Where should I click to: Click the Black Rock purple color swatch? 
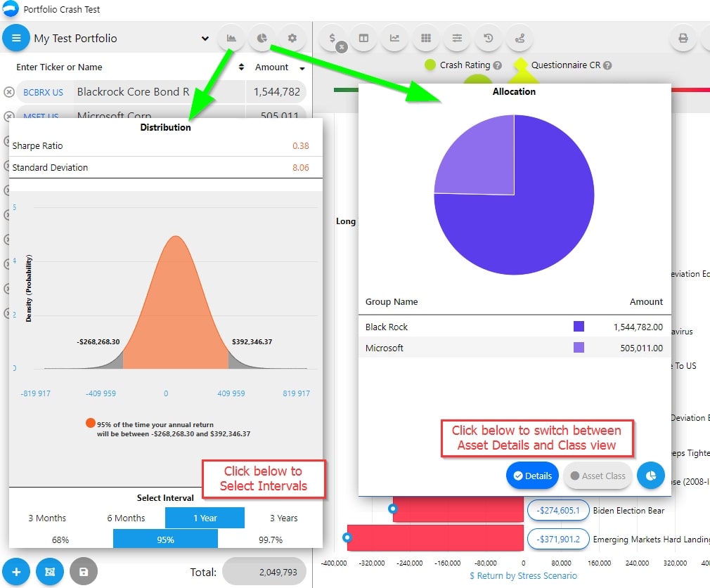coord(579,327)
